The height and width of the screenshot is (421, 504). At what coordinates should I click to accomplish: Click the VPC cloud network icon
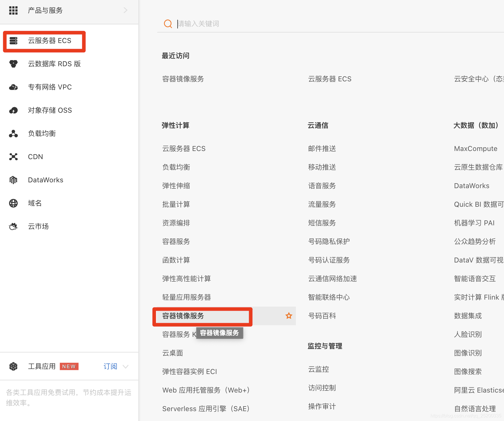pyautogui.click(x=13, y=87)
